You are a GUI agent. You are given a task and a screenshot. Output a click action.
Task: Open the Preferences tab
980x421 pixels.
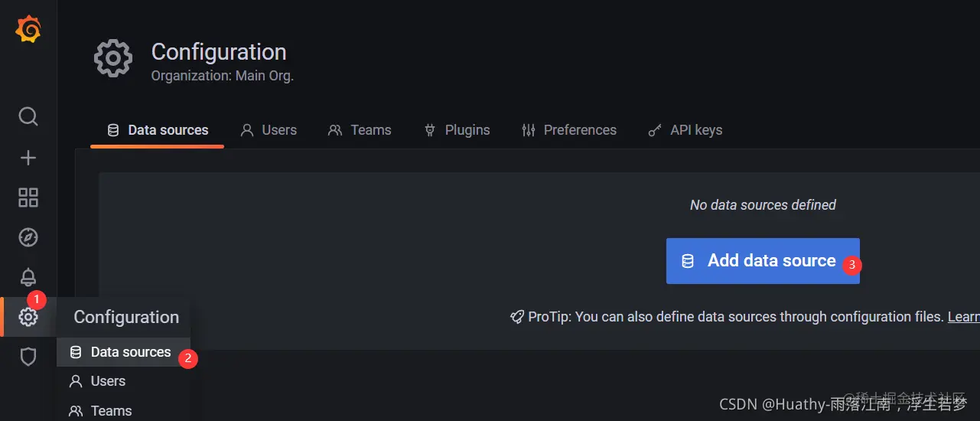569,130
